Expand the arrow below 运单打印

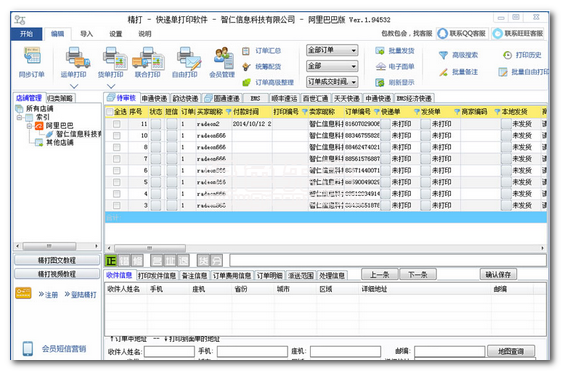(74, 86)
